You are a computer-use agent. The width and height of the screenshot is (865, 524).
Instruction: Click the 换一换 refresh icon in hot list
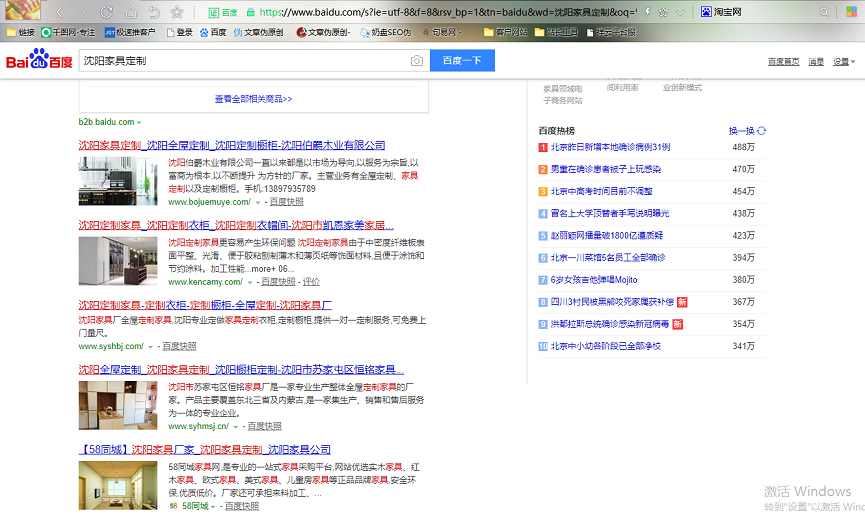coord(762,131)
